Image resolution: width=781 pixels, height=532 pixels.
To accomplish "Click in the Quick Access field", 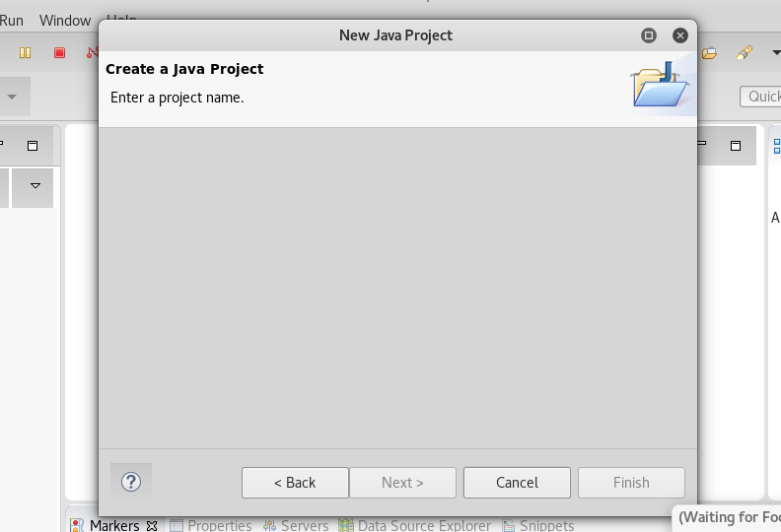I will coord(760,96).
